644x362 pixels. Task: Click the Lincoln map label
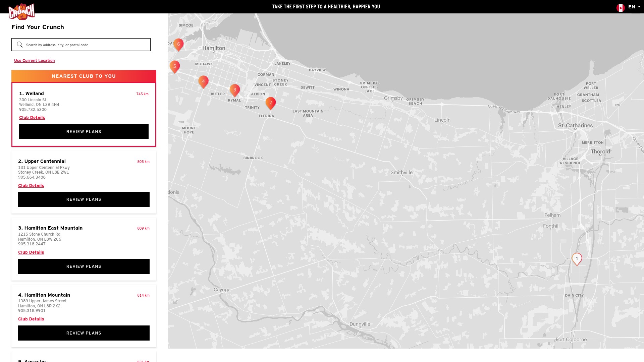pyautogui.click(x=442, y=120)
